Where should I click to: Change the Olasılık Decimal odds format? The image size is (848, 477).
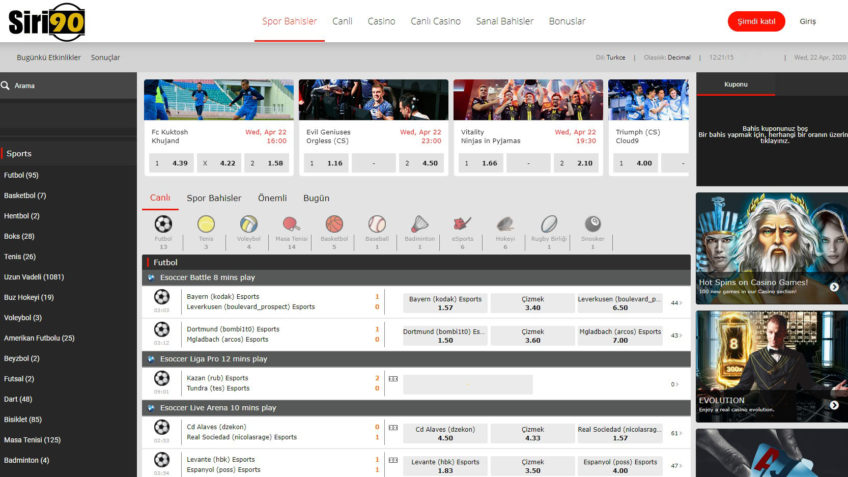pos(667,58)
